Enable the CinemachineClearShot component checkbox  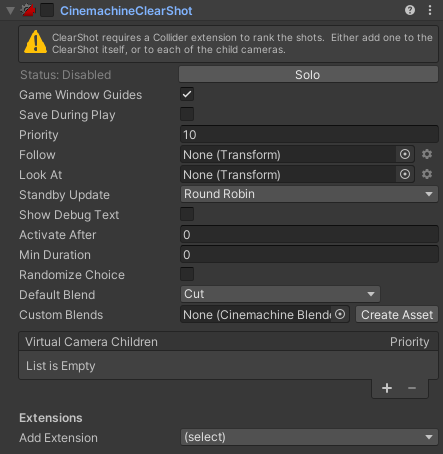pos(47,10)
